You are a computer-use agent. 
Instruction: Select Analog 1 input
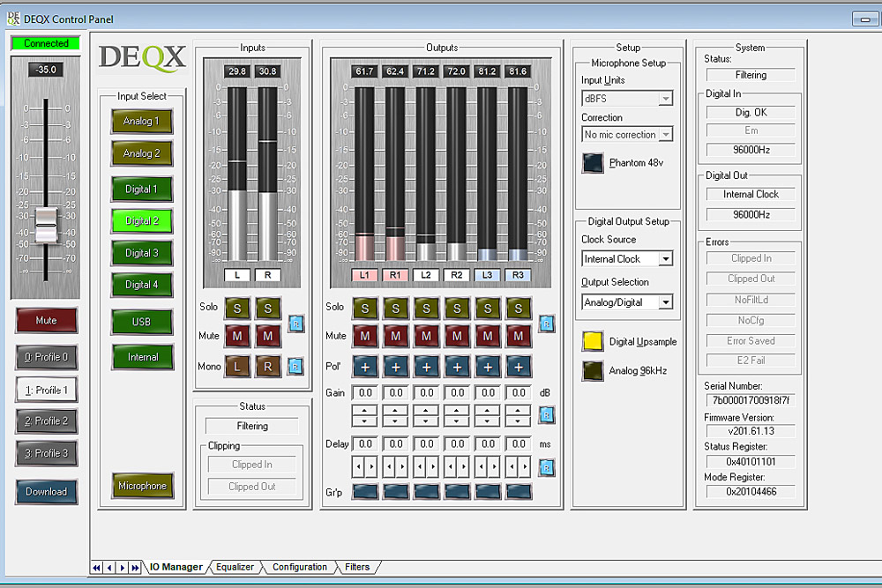tap(142, 122)
